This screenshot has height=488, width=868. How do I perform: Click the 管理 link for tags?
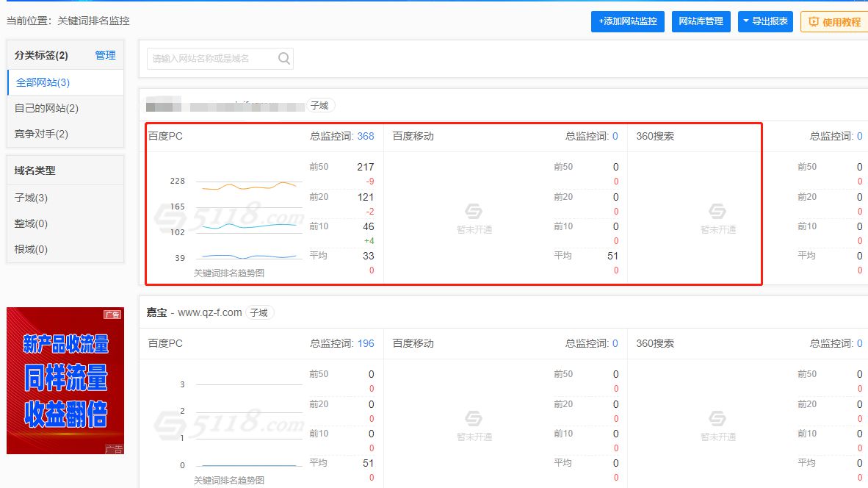pos(105,55)
